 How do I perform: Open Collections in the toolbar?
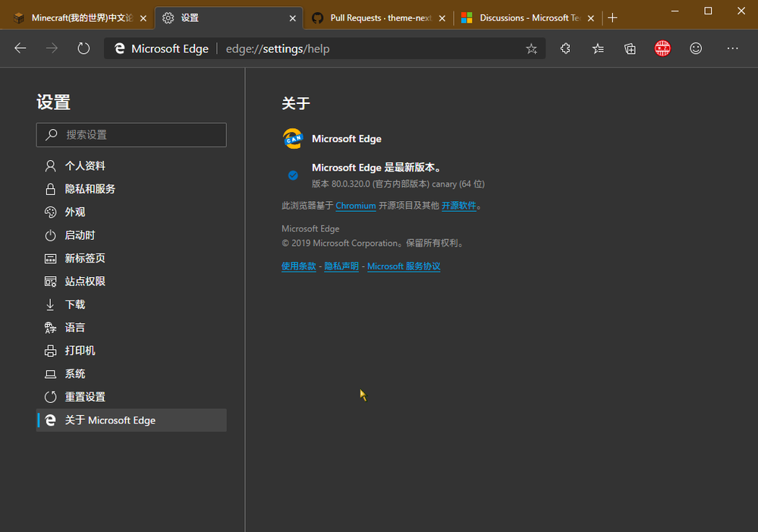pos(630,48)
